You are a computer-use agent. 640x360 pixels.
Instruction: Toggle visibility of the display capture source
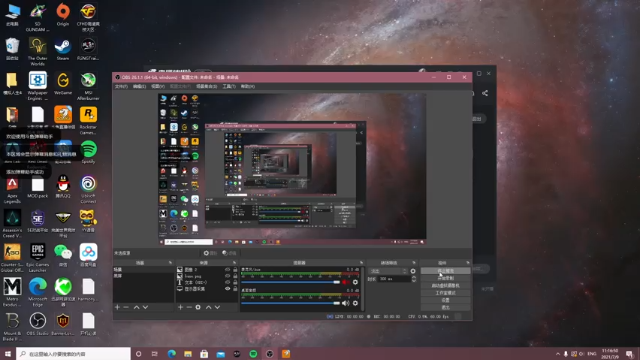click(x=227, y=289)
